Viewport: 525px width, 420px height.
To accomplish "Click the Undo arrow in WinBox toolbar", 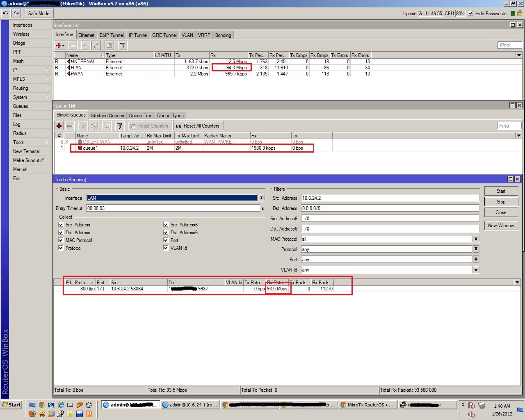I will point(5,13).
